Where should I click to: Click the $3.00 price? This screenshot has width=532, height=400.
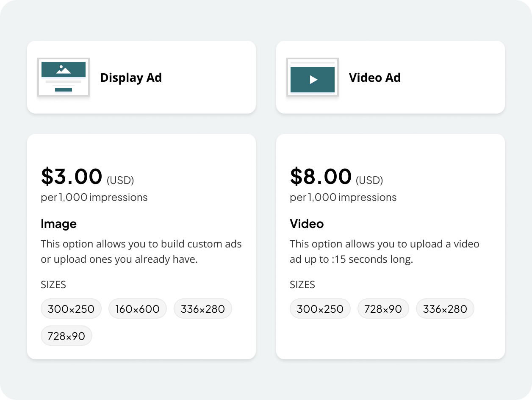[72, 177]
